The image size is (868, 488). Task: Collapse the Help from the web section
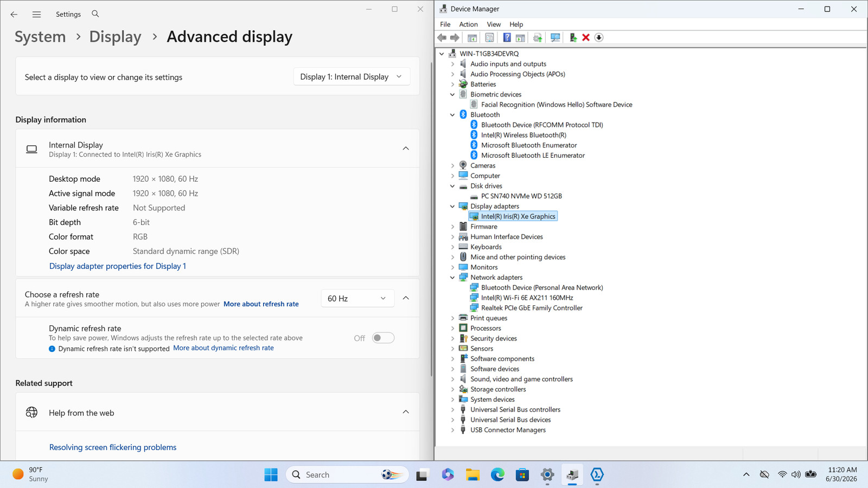406,412
